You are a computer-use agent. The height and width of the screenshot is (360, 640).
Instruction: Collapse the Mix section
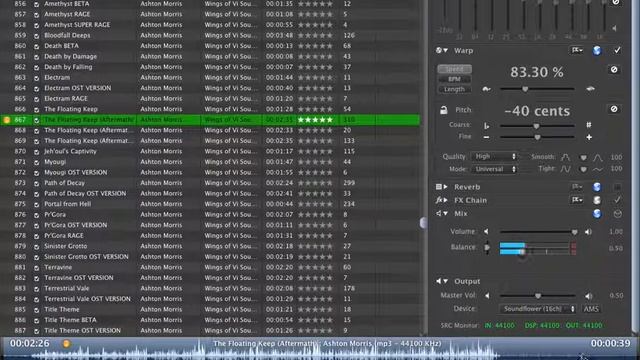[445, 213]
